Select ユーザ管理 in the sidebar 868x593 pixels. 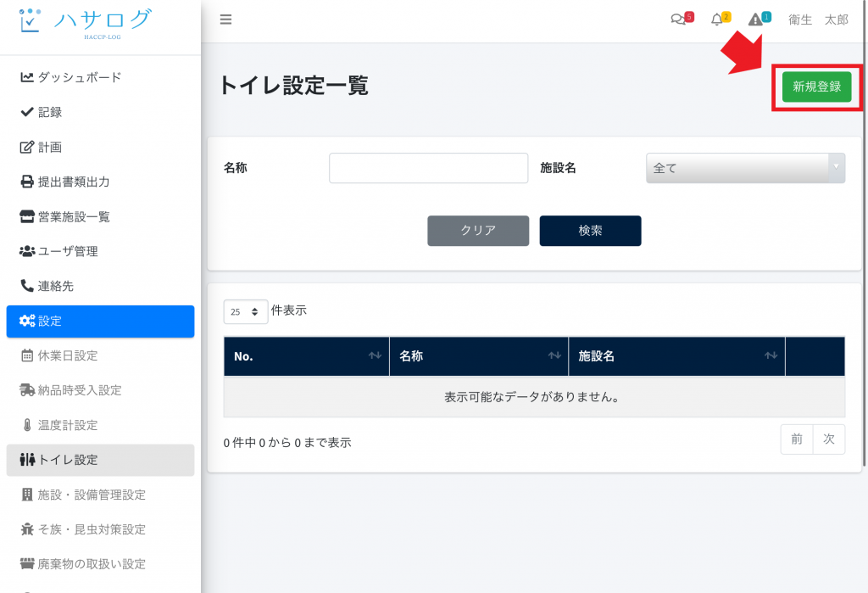coord(100,251)
